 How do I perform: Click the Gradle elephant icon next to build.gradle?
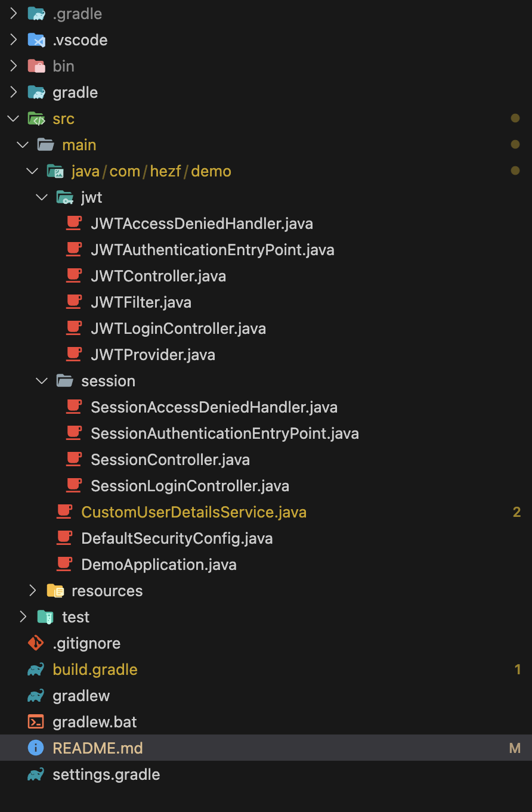(36, 670)
